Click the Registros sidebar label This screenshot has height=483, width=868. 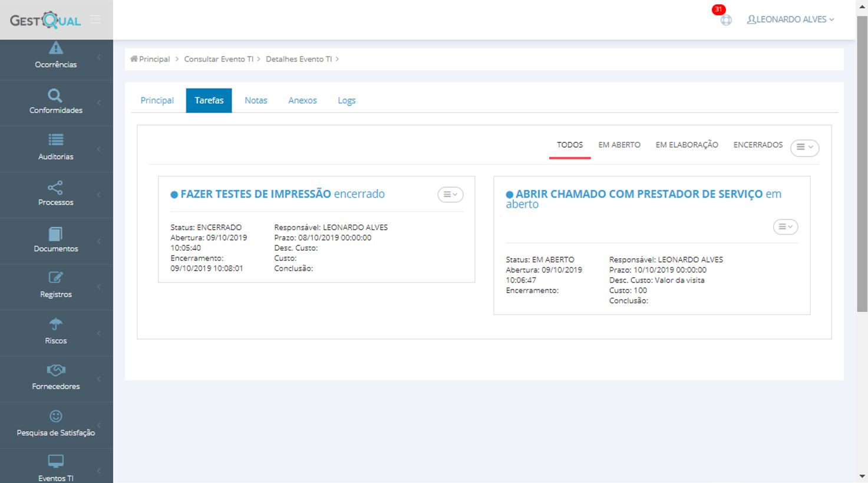(x=55, y=294)
